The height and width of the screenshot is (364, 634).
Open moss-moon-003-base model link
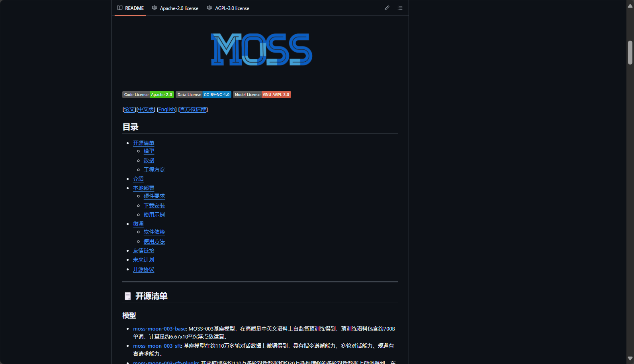click(x=159, y=329)
